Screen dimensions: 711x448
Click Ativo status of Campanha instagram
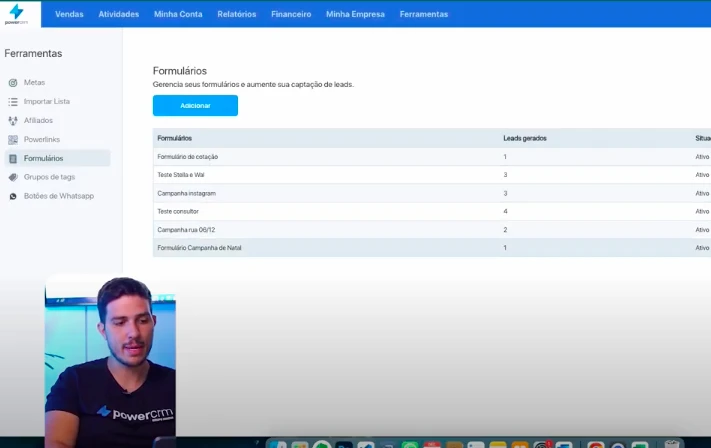tap(702, 194)
